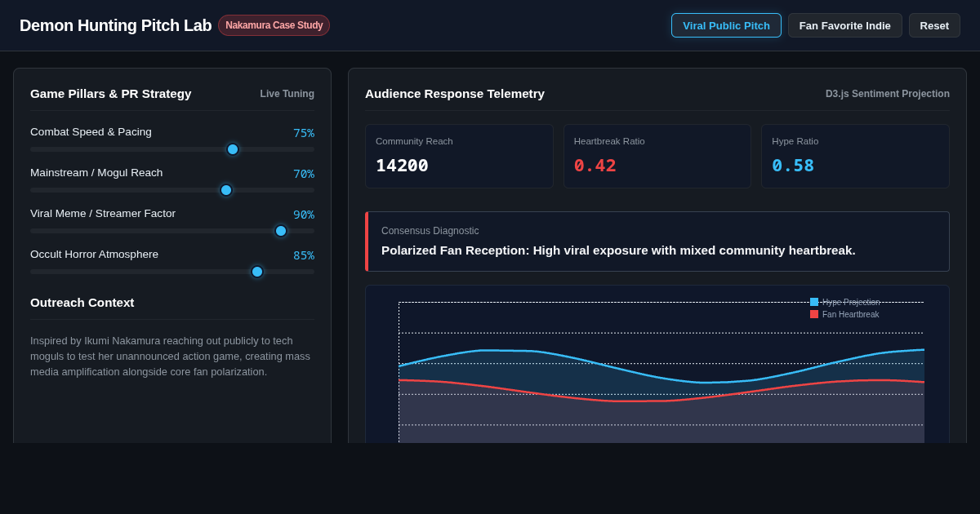980x514 pixels.
Task: Click the Consensus Diagnostic label
Action: (430, 231)
